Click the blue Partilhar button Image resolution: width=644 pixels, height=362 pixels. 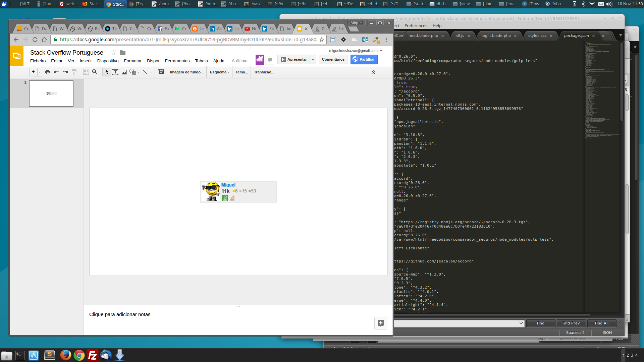(364, 59)
